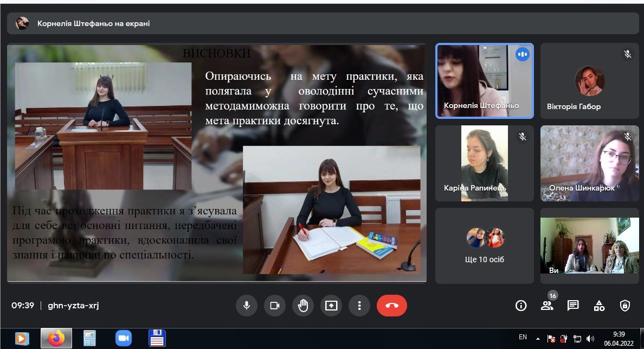The height and width of the screenshot is (349, 644).
Task: Open the media player taskbar icon
Action: (x=22, y=338)
